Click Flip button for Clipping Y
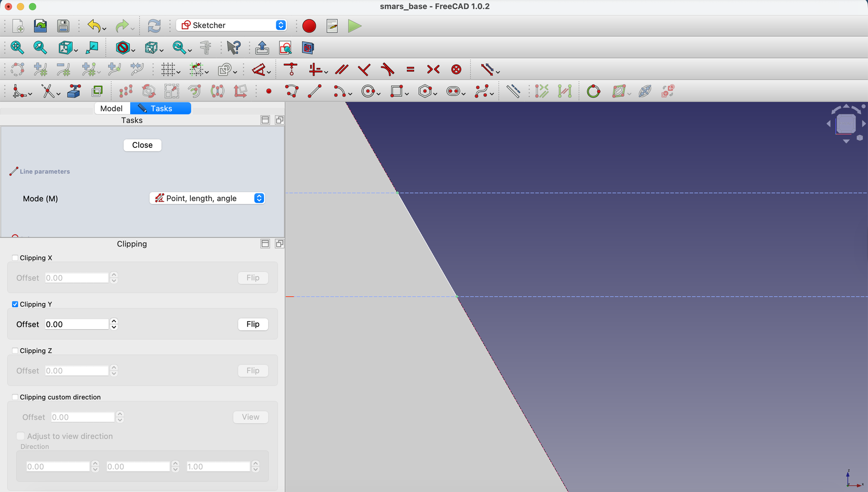 click(253, 324)
